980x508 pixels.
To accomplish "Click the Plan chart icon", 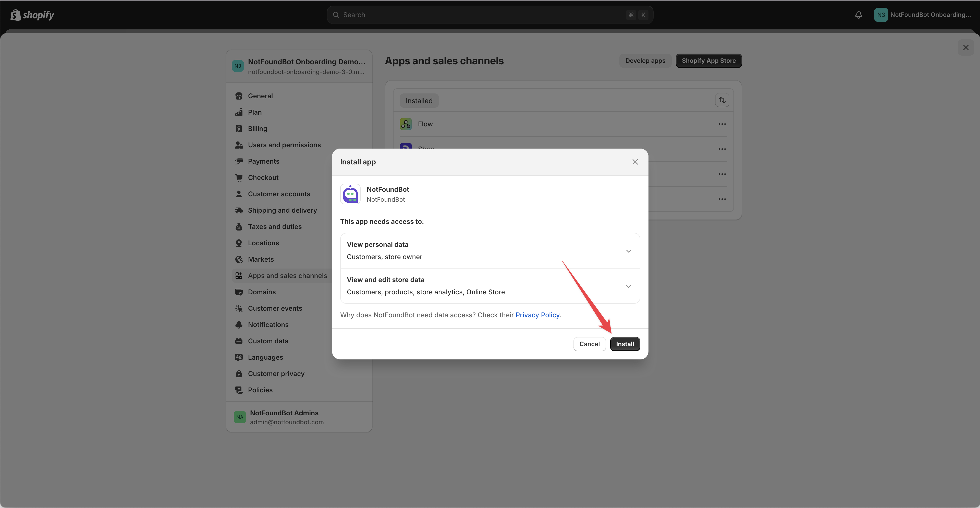I will 239,112.
